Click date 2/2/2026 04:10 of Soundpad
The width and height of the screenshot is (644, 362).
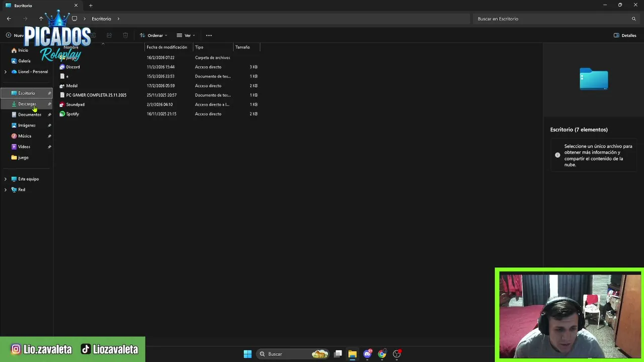click(159, 105)
